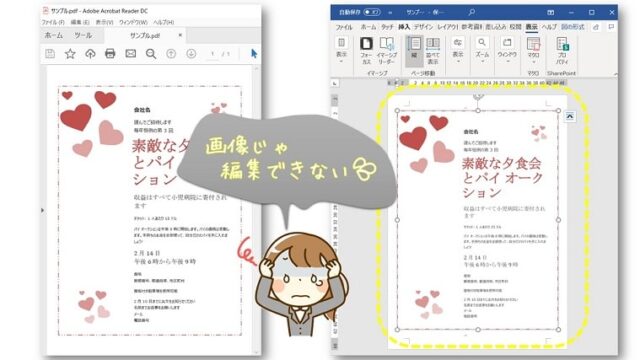Click the star bookmark icon in Acrobat
This screenshot has width=640, height=360.
[x=70, y=53]
